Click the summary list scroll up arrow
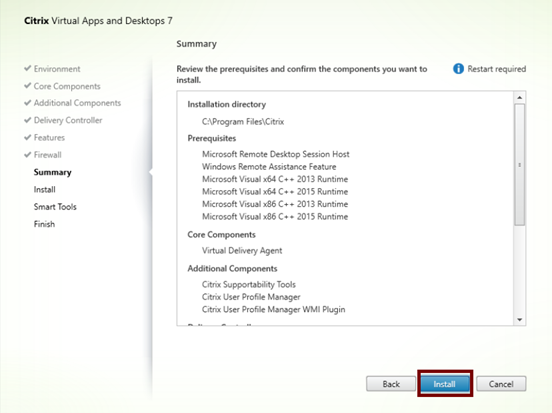This screenshot has height=413, width=552. click(x=520, y=98)
